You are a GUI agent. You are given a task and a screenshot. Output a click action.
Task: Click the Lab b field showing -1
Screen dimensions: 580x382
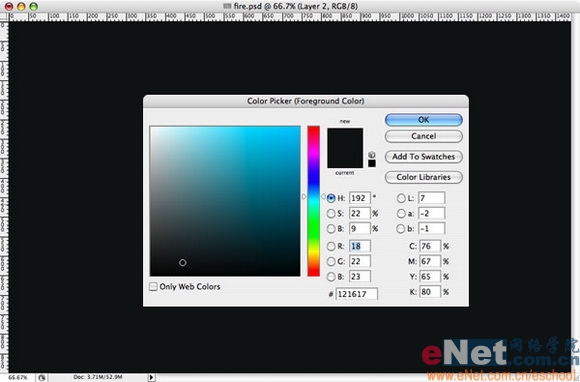pyautogui.click(x=431, y=229)
